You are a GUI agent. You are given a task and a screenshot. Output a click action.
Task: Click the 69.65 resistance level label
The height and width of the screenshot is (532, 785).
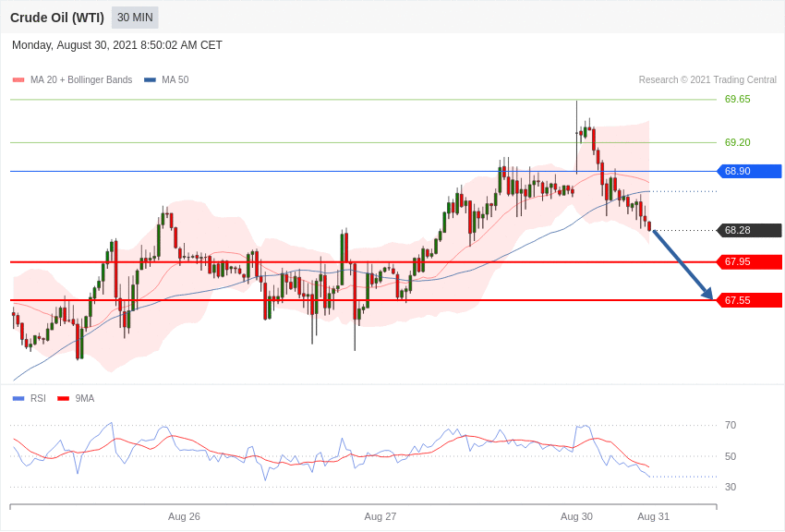click(x=738, y=99)
